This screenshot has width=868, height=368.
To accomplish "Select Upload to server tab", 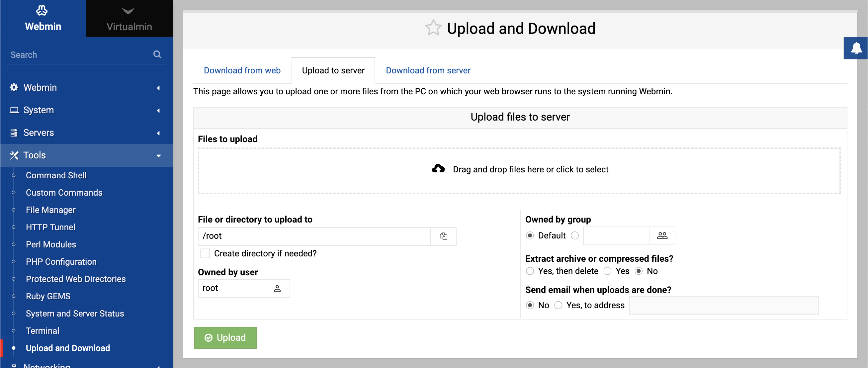I will tap(333, 70).
